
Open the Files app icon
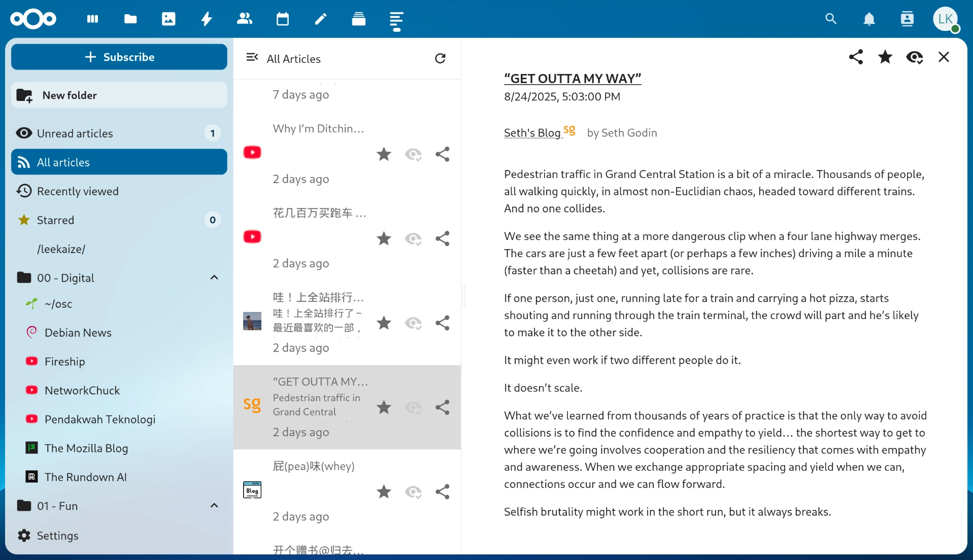pos(130,19)
